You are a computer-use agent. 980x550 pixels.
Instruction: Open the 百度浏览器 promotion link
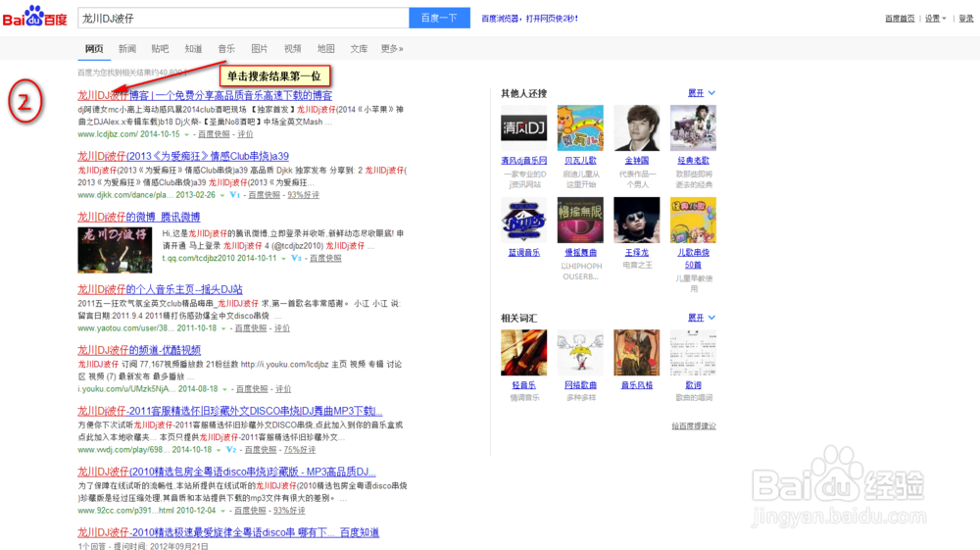point(529,19)
